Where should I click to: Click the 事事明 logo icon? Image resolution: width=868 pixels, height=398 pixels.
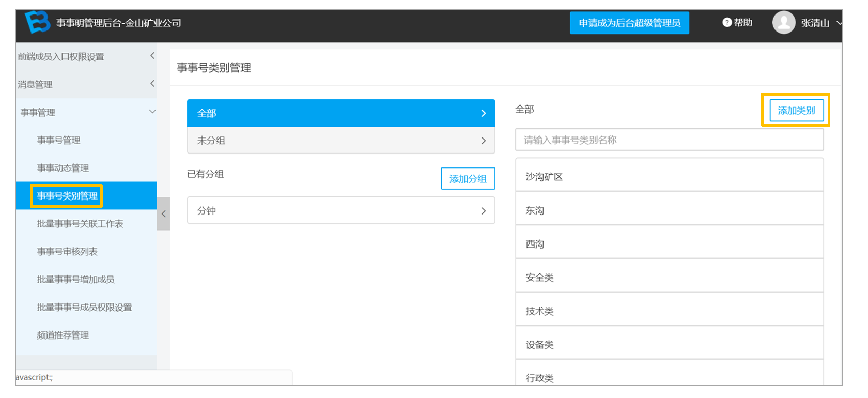(x=38, y=22)
